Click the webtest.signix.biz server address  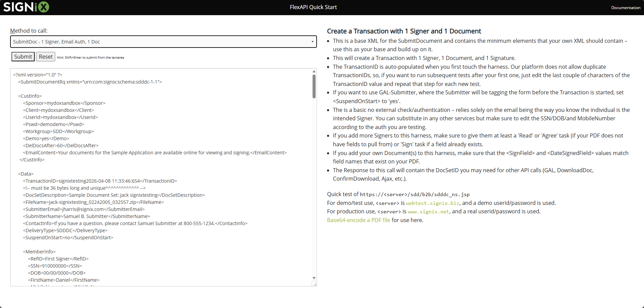(432, 203)
